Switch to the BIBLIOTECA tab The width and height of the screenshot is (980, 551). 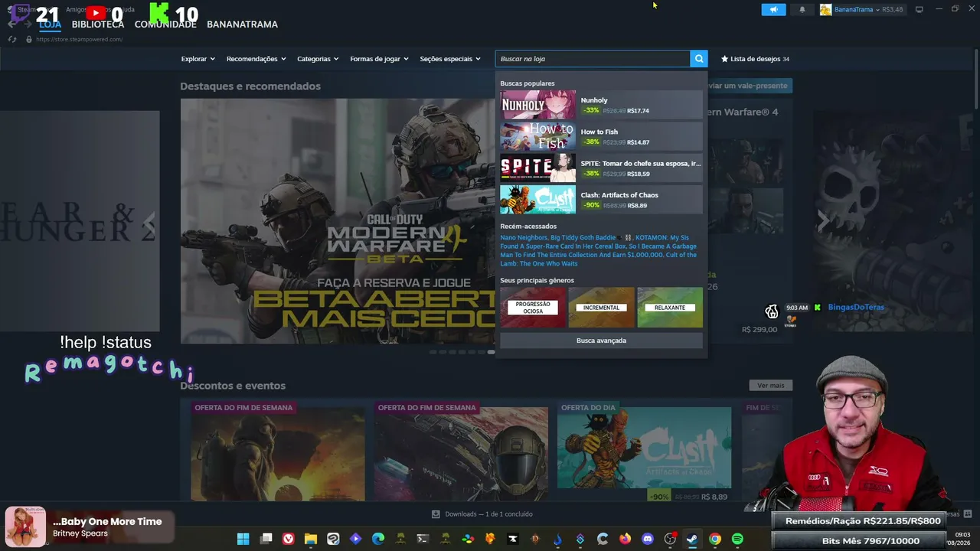pos(98,24)
